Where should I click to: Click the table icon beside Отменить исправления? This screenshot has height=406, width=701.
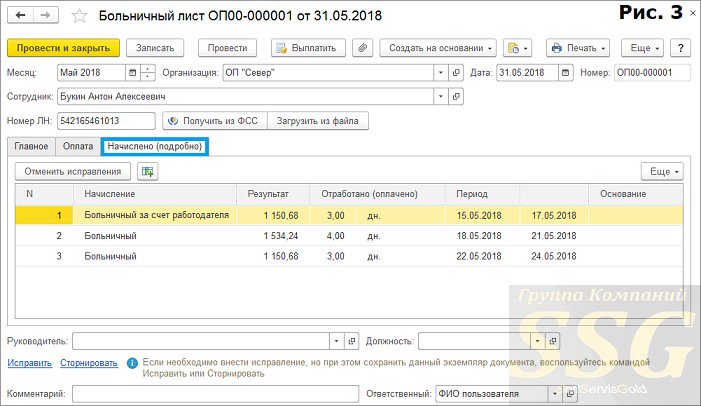tap(148, 172)
